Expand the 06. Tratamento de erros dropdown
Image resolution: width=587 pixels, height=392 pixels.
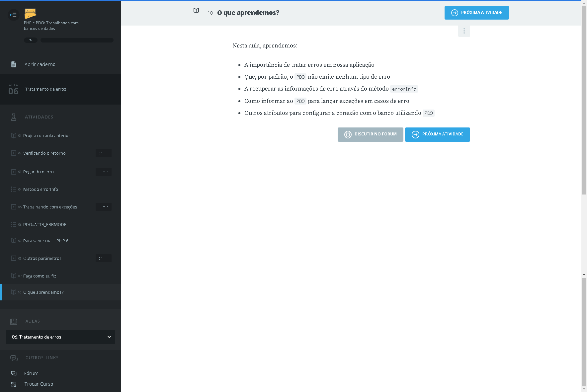60,337
